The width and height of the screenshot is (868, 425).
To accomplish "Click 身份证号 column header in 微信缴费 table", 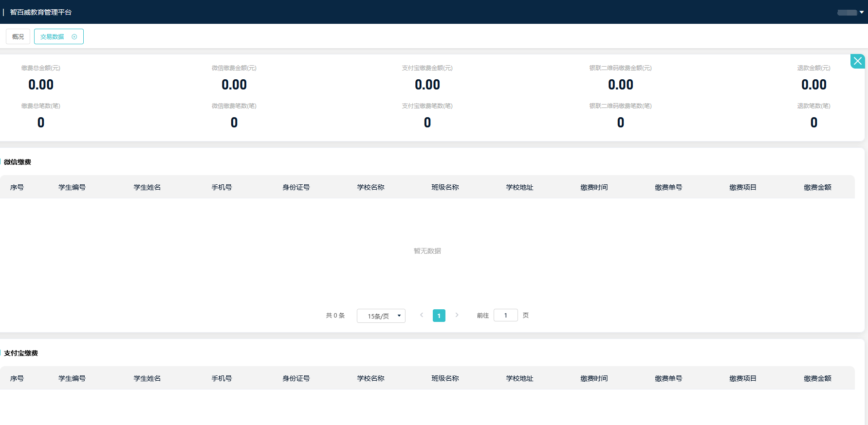I will coord(296,187).
